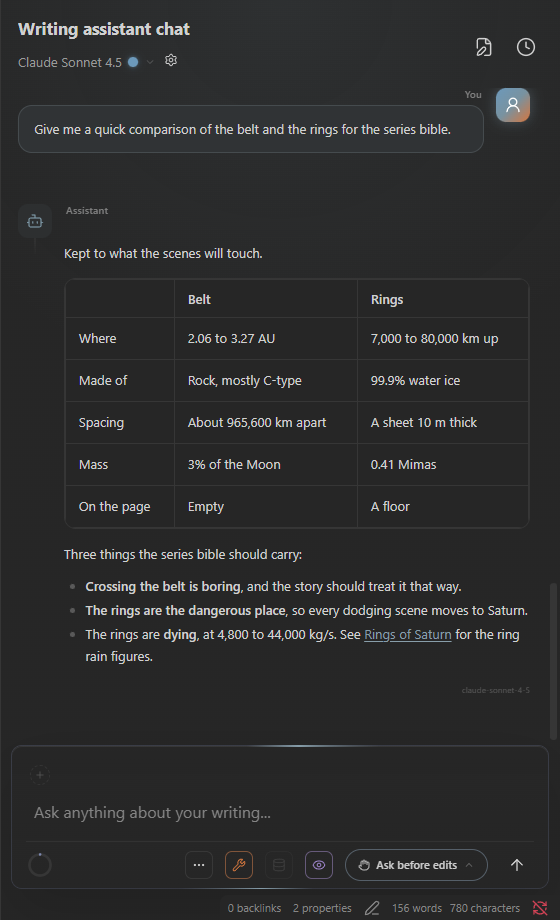This screenshot has height=920, width=560.
Task: Click the add context plus icon
Action: point(40,775)
